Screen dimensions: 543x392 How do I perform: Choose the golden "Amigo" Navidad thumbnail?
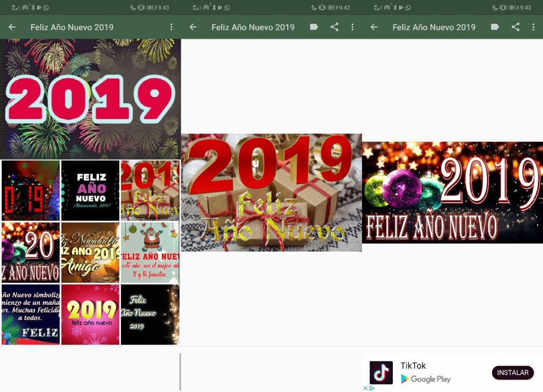click(90, 252)
